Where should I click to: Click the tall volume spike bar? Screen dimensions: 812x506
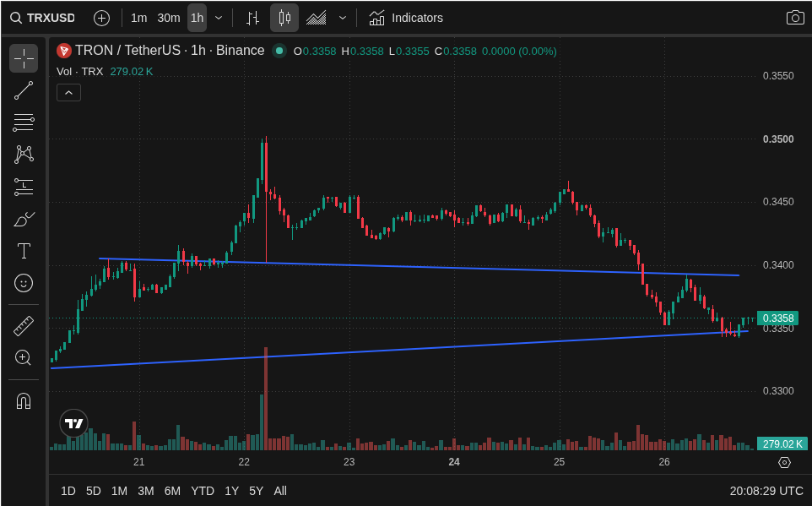266,398
